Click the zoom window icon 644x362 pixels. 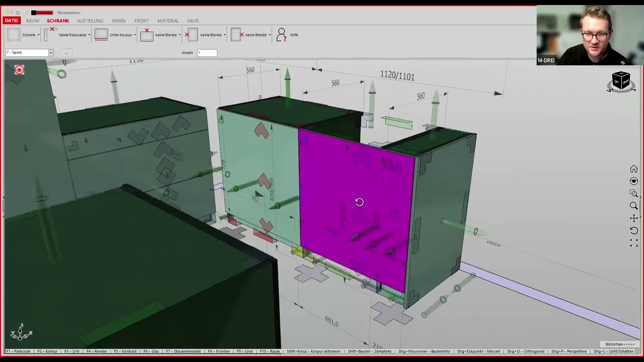click(x=634, y=194)
